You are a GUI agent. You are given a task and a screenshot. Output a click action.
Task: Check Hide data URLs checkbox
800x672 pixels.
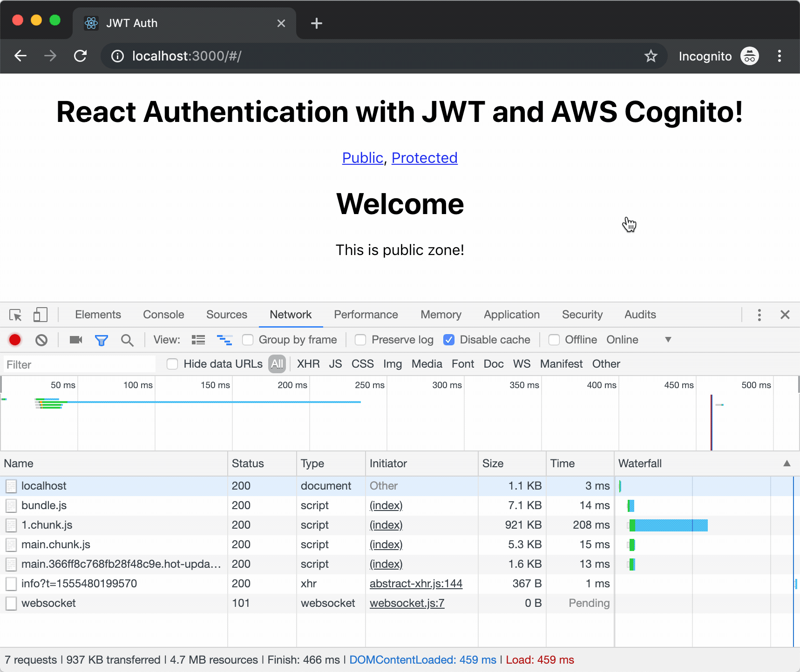click(x=172, y=364)
